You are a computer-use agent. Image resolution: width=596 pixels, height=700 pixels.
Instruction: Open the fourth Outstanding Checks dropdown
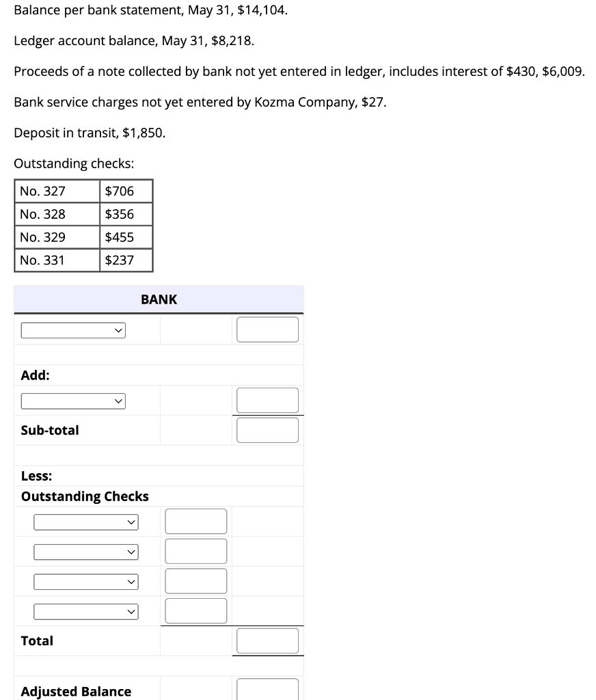(x=85, y=611)
